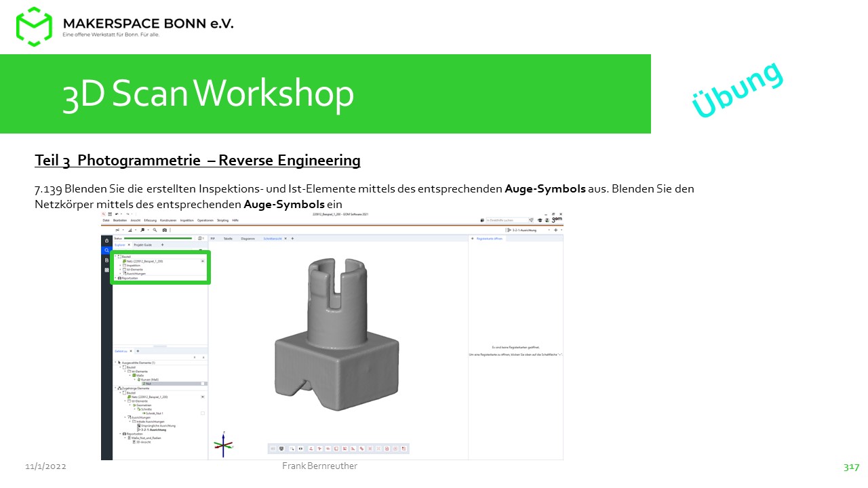868x488 pixels.
Task: Click the green Status progress bar
Action: pyautogui.click(x=159, y=239)
